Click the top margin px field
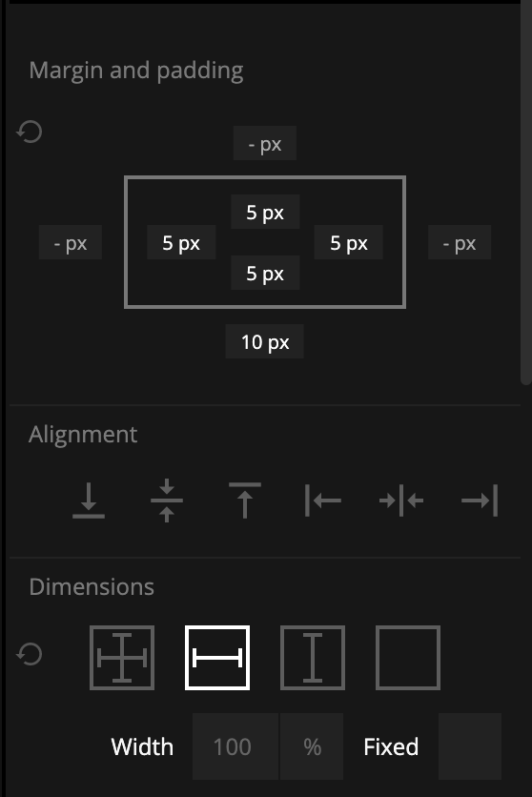The height and width of the screenshot is (797, 532). [x=265, y=143]
